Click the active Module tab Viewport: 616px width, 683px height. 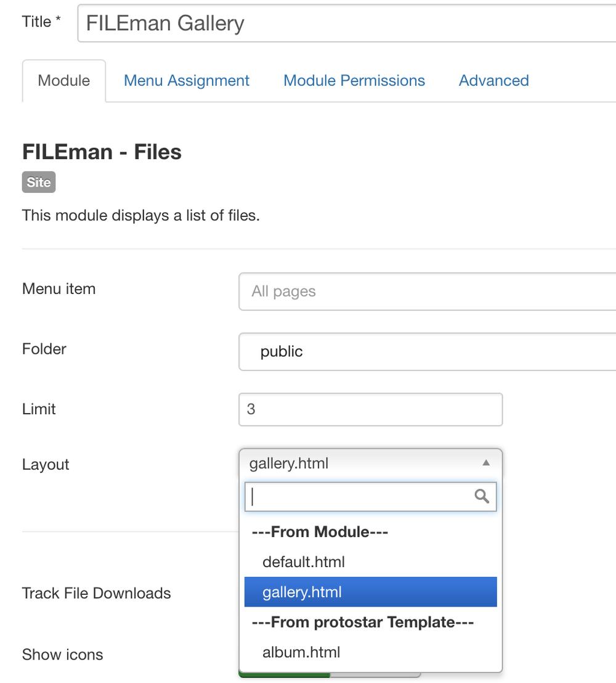click(63, 80)
